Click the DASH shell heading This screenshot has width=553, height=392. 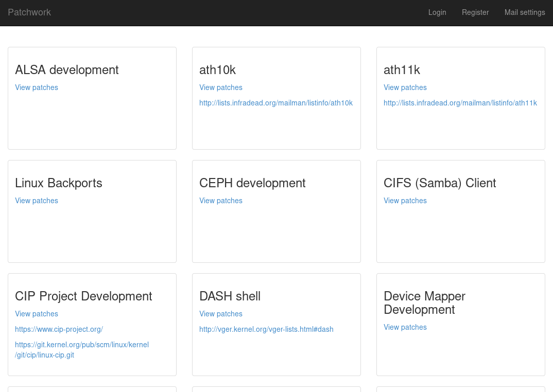point(230,296)
